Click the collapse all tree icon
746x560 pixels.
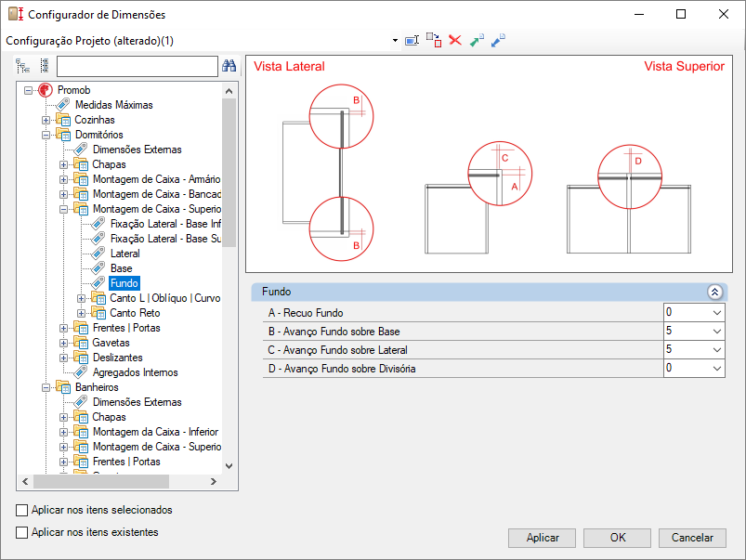[44, 66]
